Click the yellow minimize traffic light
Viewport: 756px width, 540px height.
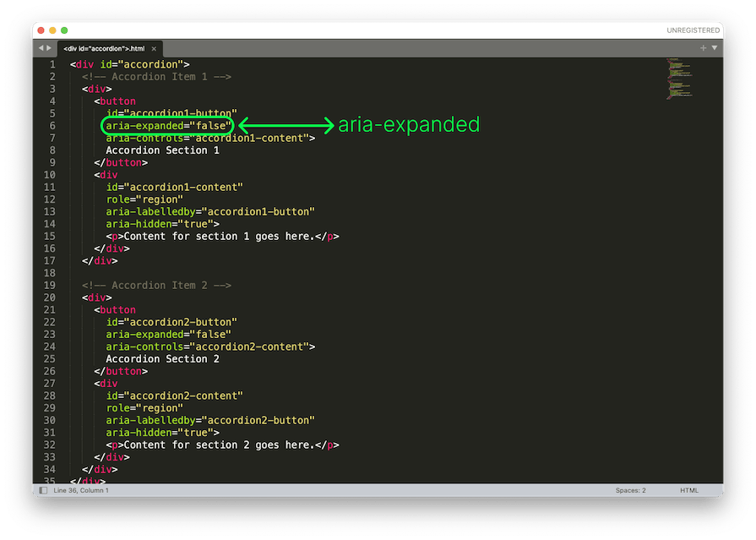(51, 30)
